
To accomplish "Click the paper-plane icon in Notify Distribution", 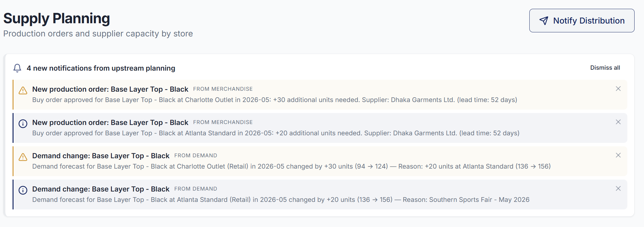I will coord(543,20).
